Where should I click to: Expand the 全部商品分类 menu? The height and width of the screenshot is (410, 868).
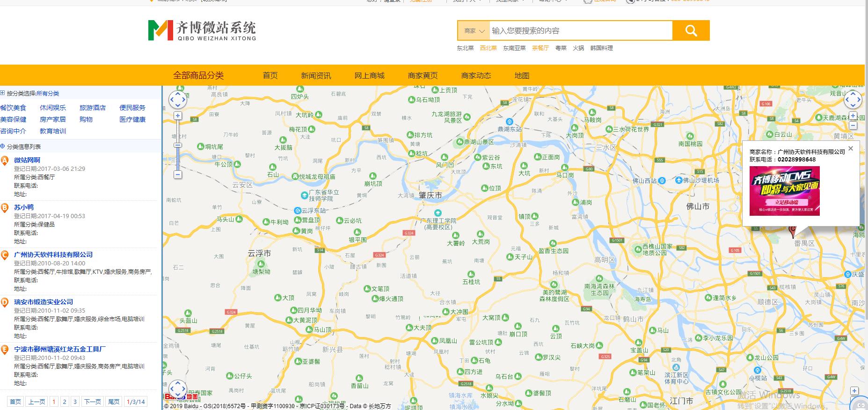[198, 75]
